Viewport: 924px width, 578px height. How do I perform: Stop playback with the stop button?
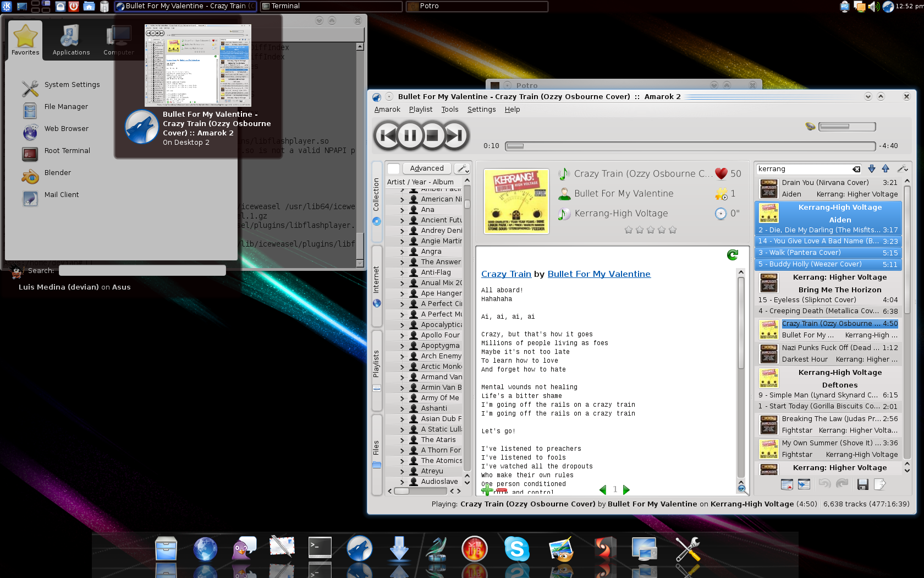[x=433, y=135]
